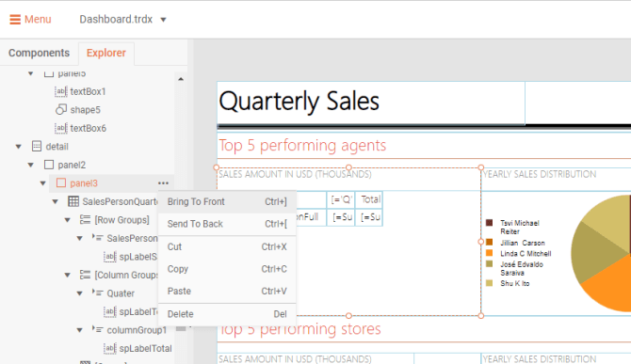Collapse the SalesPerson group node
The height and width of the screenshot is (364, 631).
tap(80, 238)
